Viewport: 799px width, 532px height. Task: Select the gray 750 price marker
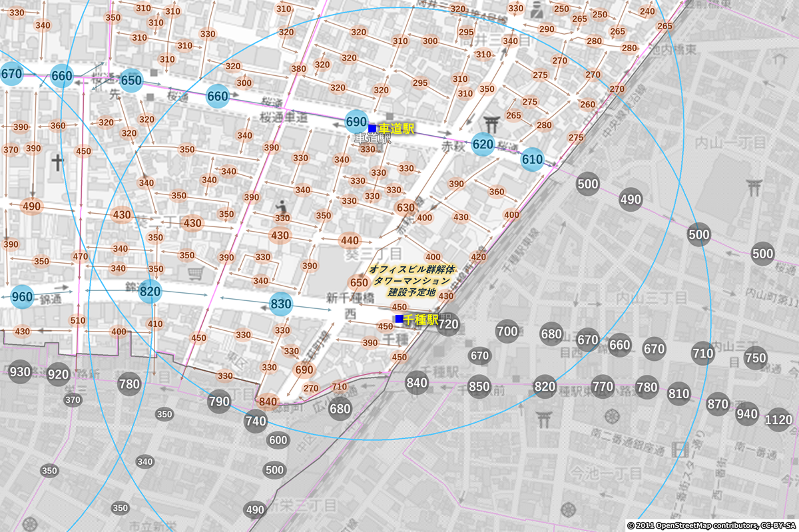pos(756,358)
